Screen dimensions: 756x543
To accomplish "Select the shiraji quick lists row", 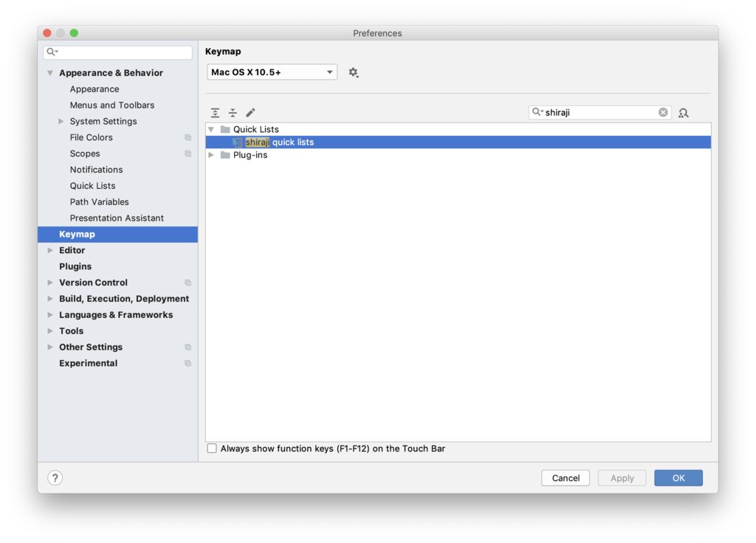I will 458,142.
